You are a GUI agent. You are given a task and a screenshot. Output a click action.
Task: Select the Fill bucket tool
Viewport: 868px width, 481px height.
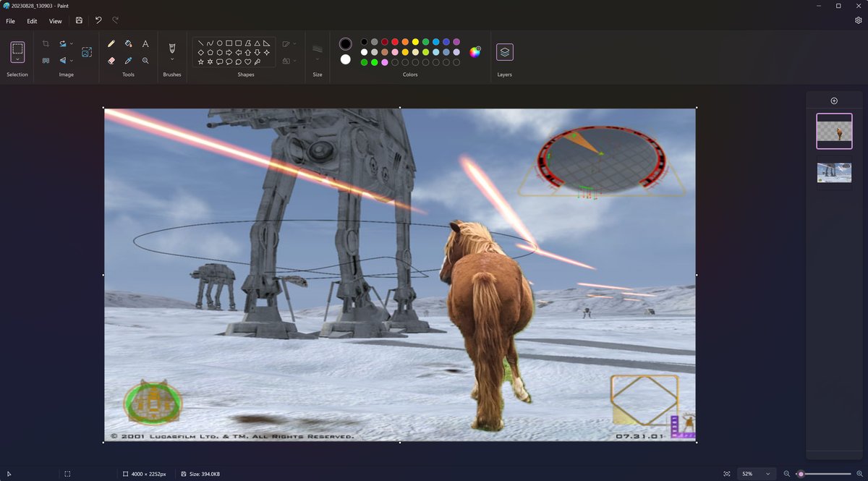point(128,43)
